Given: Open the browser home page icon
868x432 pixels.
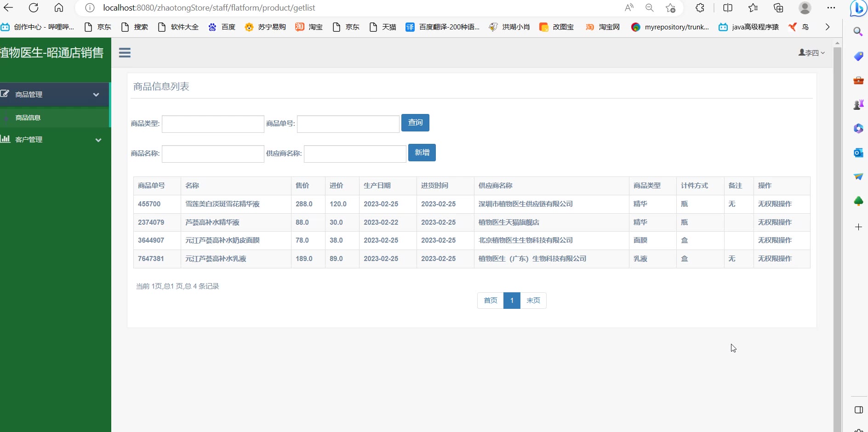Looking at the screenshot, I should (59, 8).
